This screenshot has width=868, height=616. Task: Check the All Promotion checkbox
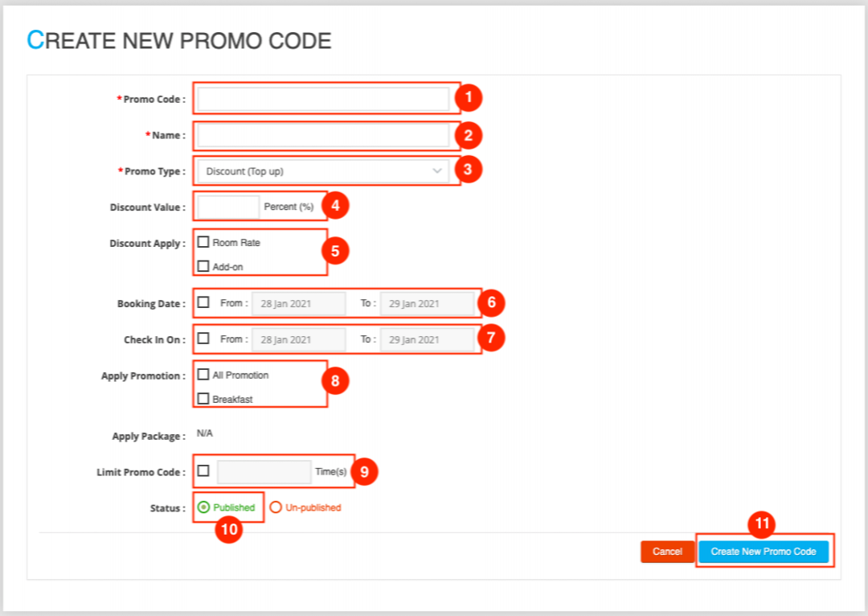pos(203,375)
